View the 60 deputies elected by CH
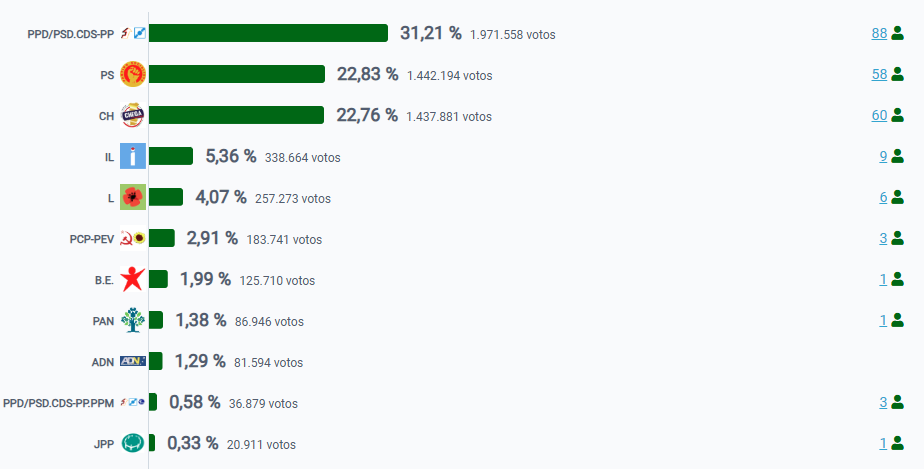924x469 pixels. click(x=879, y=115)
